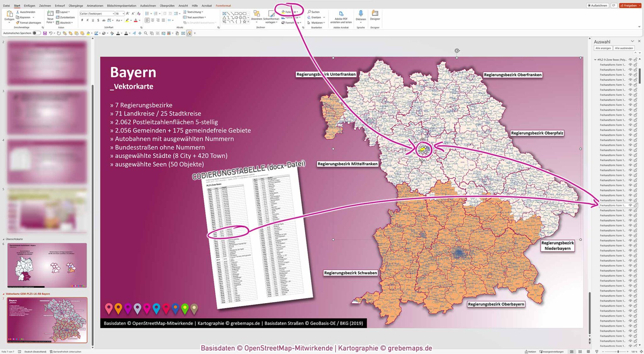Toggle visibility eye of the selected Freihandform
Image resolution: width=644 pixels, height=354 pixels.
(x=630, y=205)
